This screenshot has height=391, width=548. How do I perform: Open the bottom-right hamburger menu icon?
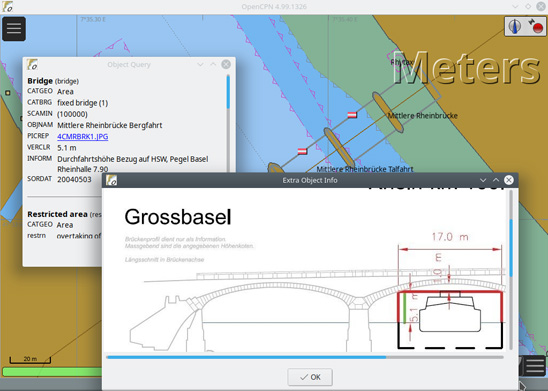535,365
